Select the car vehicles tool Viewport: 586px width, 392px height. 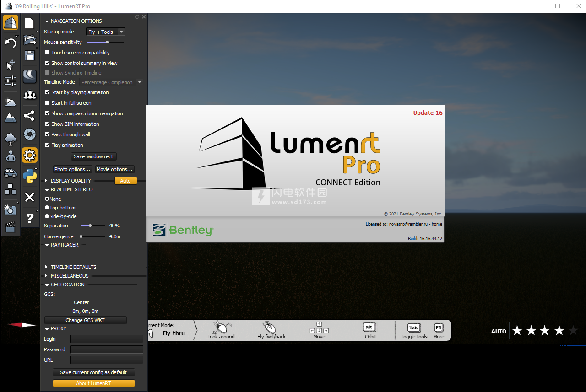click(x=10, y=173)
